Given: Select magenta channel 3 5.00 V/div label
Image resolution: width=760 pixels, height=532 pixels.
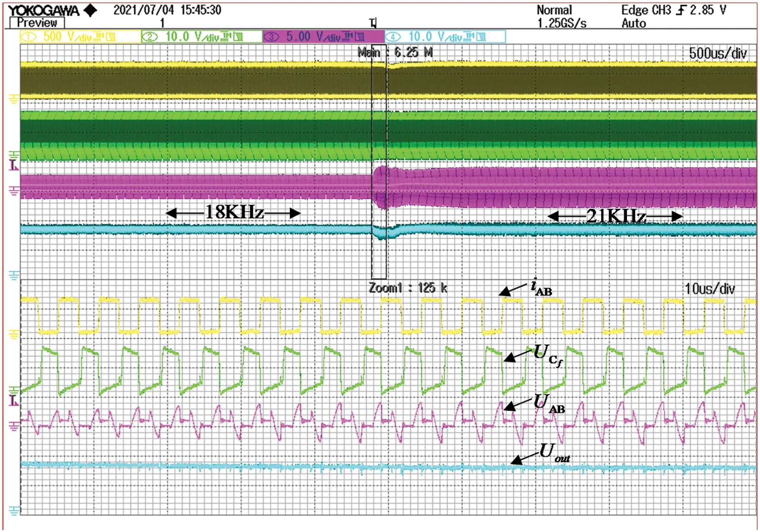Looking at the screenshot, I should [323, 37].
